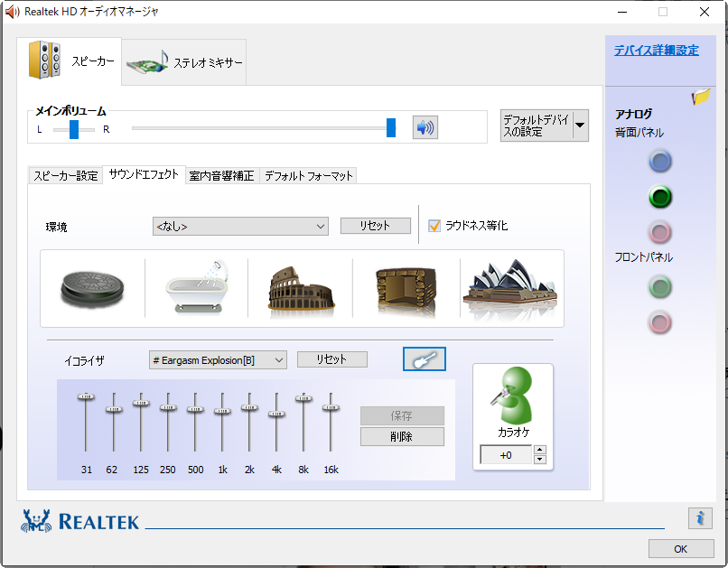
Task: Click the 2k equalizer slider
Action: [249, 407]
